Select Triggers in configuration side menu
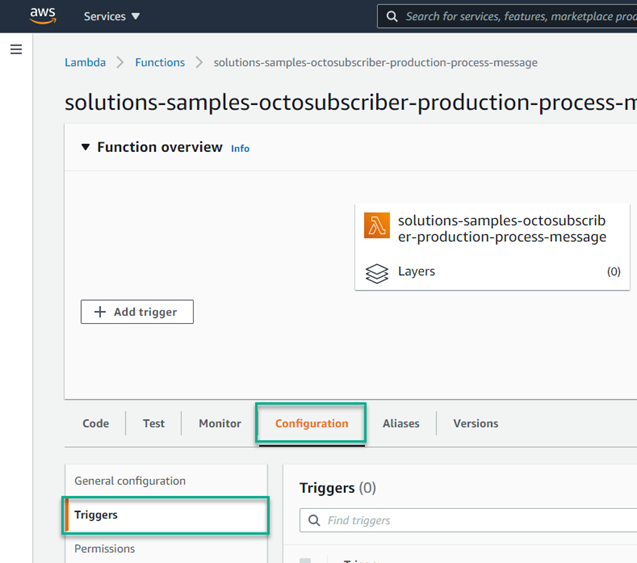 tap(166, 515)
